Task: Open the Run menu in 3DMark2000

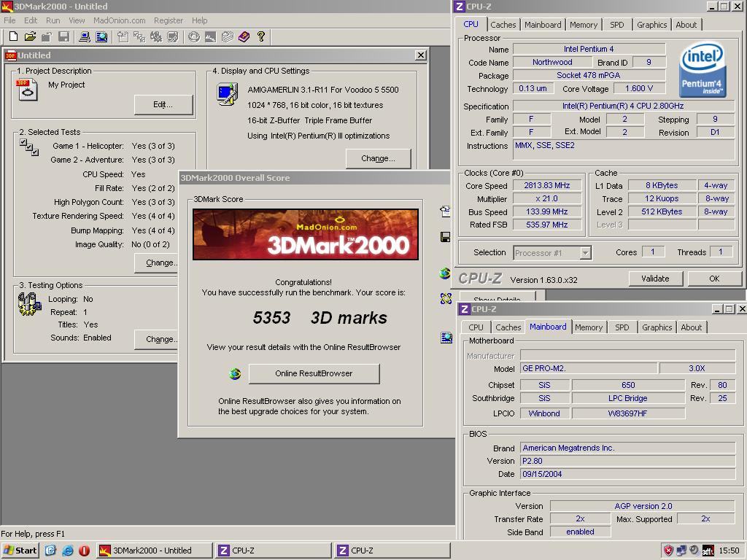Action: [53, 20]
